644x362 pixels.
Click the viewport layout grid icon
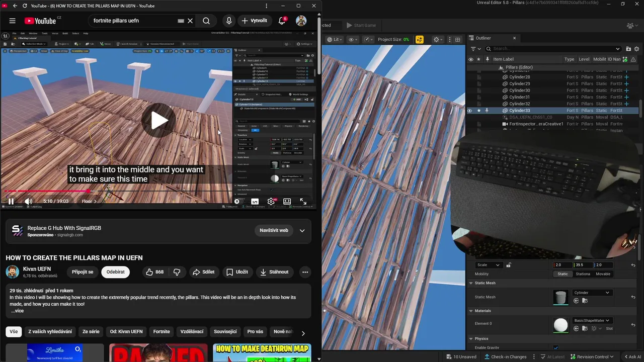click(x=457, y=39)
